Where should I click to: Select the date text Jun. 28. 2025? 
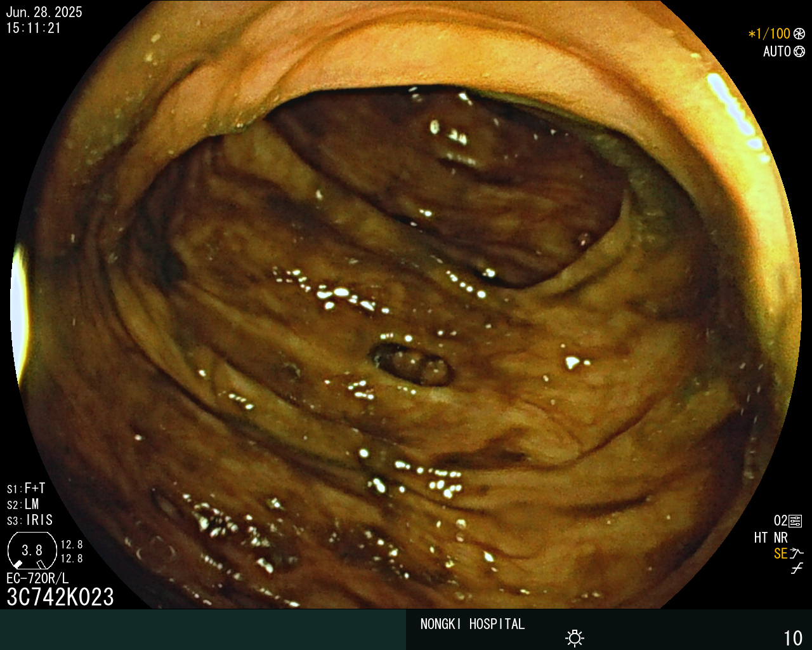44,12
